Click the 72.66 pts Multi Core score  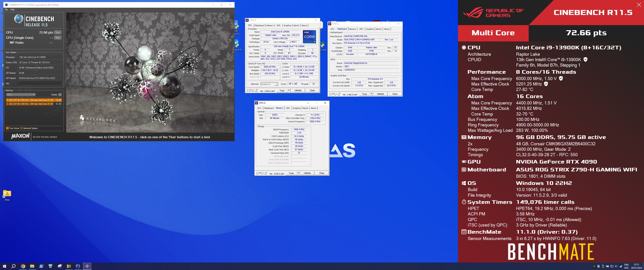point(586,33)
